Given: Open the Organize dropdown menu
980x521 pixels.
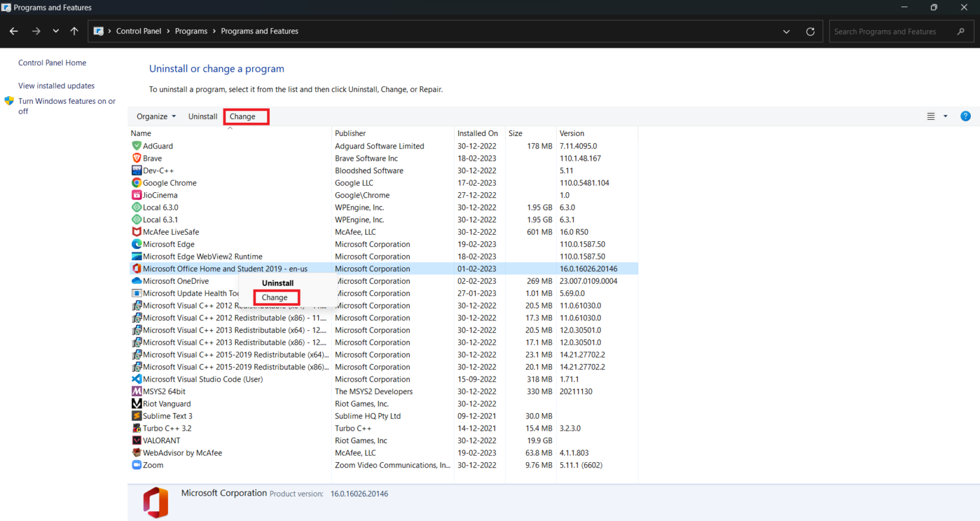Looking at the screenshot, I should pyautogui.click(x=156, y=116).
